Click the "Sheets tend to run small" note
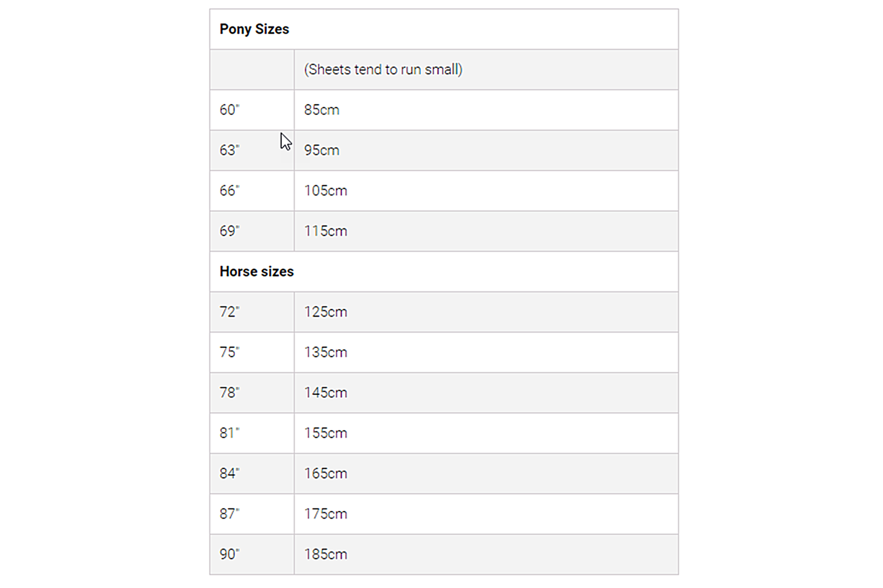The width and height of the screenshot is (883, 588). click(x=383, y=69)
